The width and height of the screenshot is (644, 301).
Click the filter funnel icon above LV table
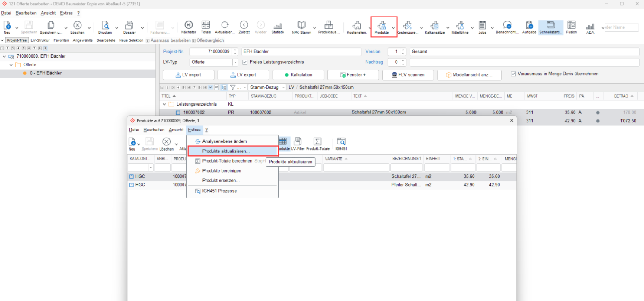pyautogui.click(x=233, y=87)
